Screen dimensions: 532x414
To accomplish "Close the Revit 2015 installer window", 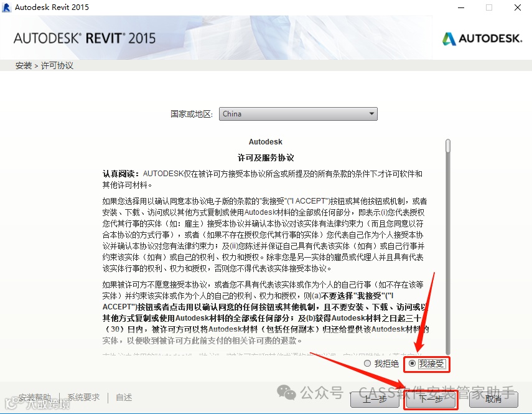I will (x=518, y=7).
